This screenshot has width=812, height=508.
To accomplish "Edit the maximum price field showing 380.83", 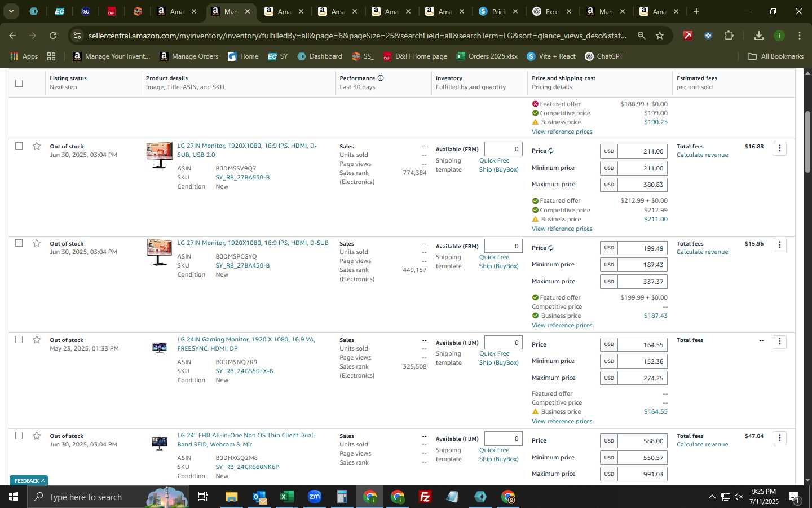I will point(642,185).
